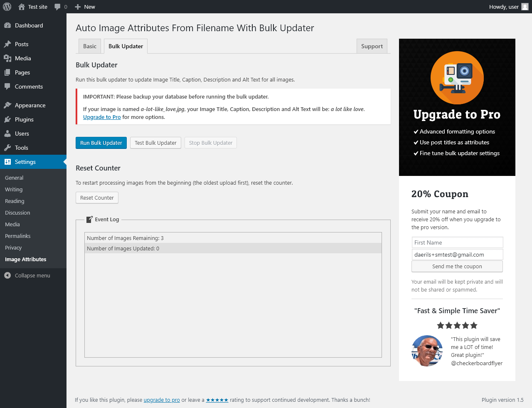Click the Plugins plug icon
Image resolution: width=532 pixels, height=408 pixels.
tap(7, 119)
